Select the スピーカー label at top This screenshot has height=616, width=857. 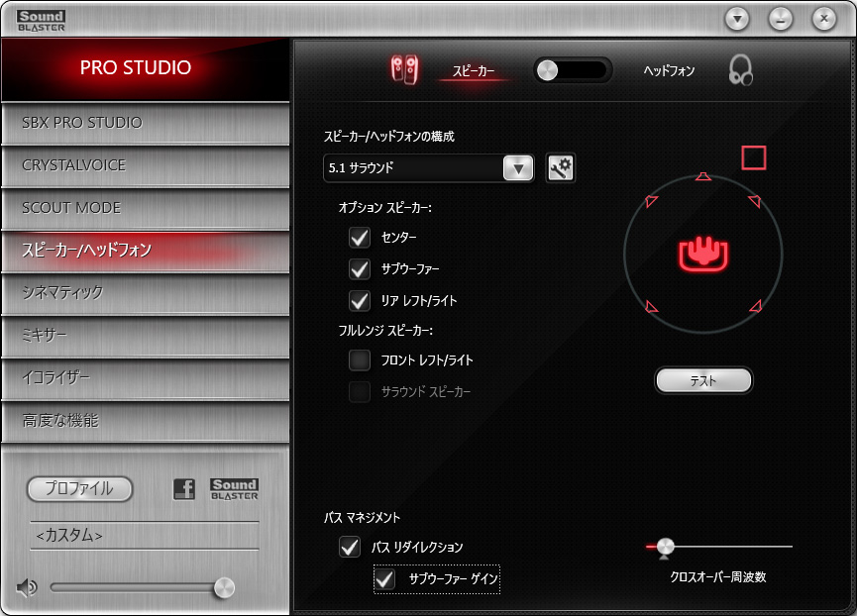474,71
